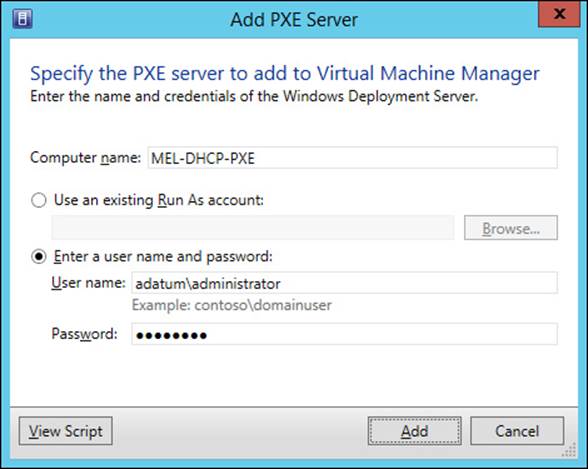Click the Example: contoso\domainuser hint text
Screen dimensions: 588x469
[232, 305]
